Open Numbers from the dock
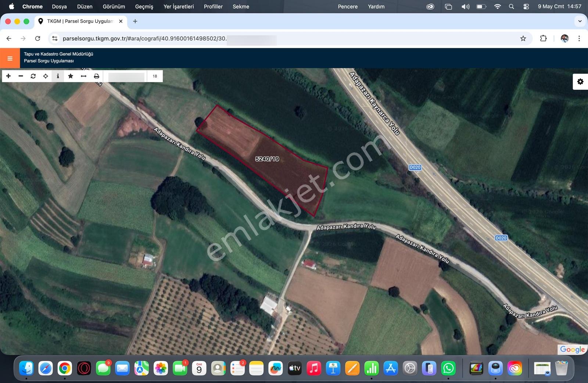This screenshot has height=383, width=588. click(x=372, y=368)
